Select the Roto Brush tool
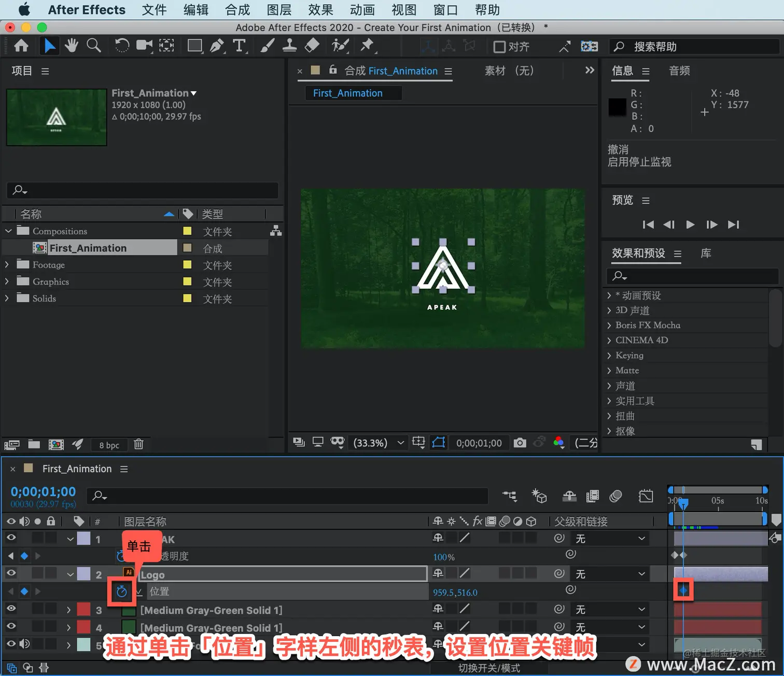This screenshot has height=676, width=784. (x=340, y=46)
